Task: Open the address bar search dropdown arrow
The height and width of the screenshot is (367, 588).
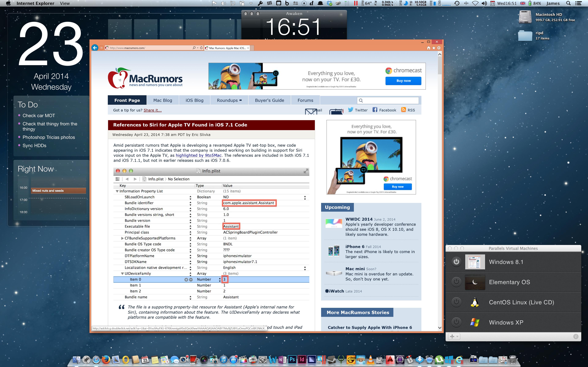Action: [198, 48]
